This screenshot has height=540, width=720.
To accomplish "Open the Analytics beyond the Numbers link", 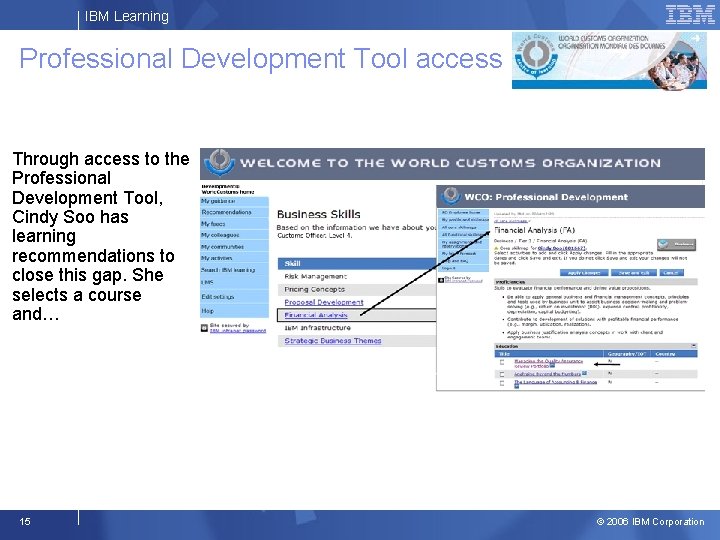I will click(547, 374).
